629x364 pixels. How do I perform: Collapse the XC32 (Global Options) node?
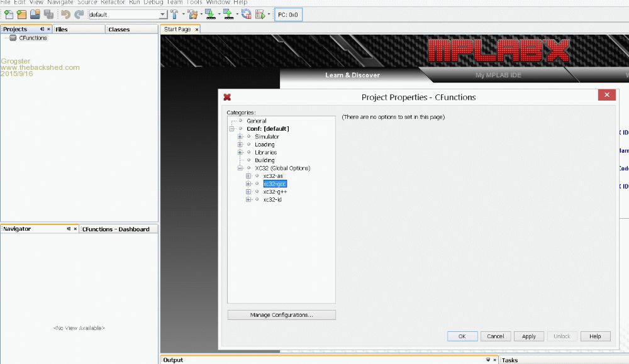pos(240,168)
